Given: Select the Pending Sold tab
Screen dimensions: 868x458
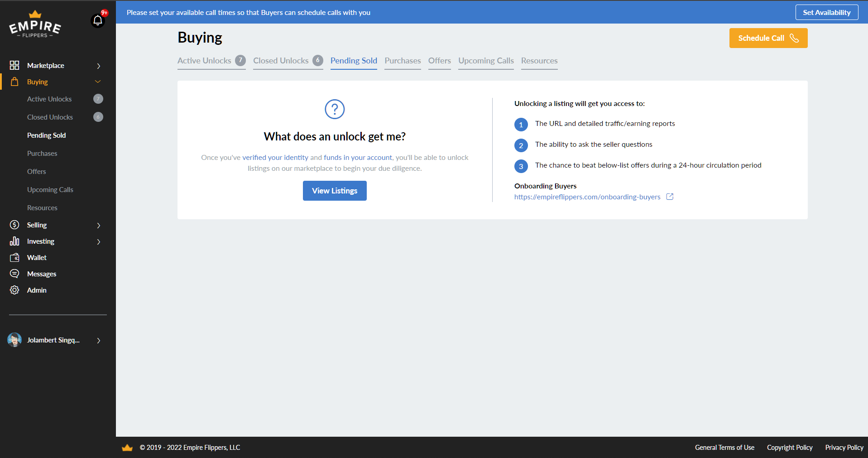Looking at the screenshot, I should tap(354, 61).
